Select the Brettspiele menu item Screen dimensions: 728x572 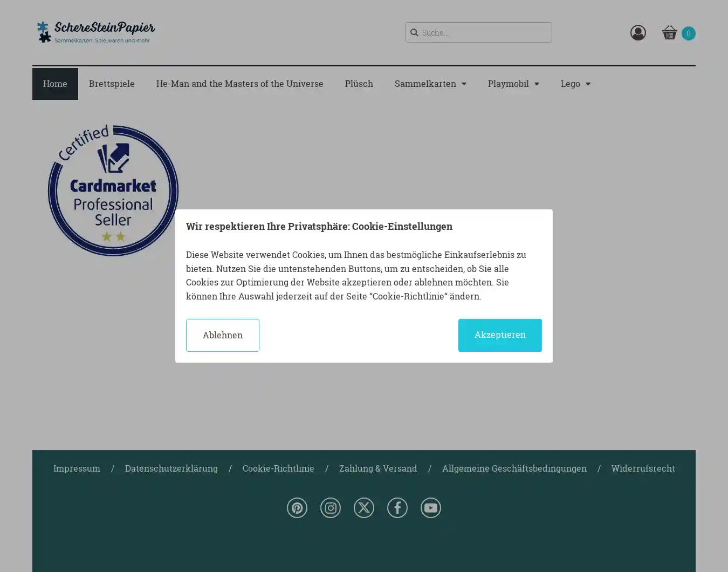(x=112, y=84)
